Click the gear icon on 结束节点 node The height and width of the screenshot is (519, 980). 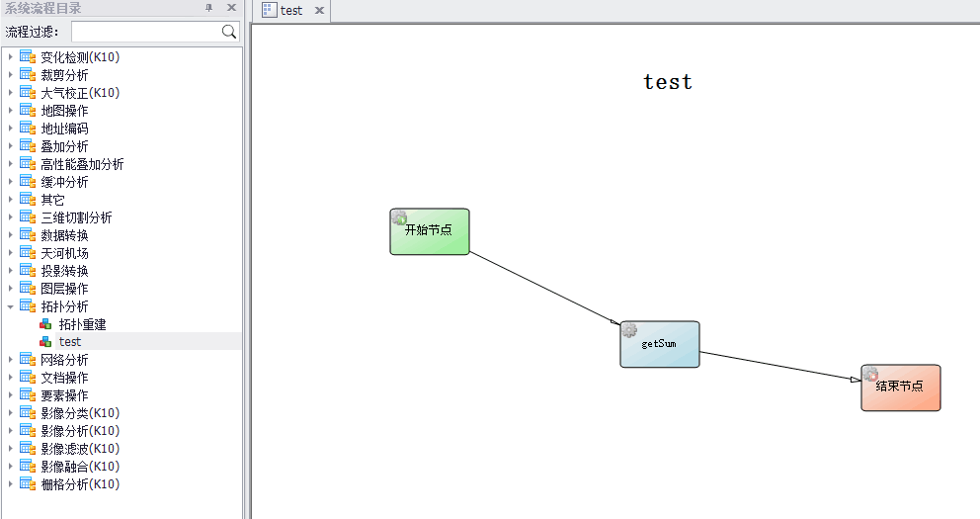[x=870, y=374]
